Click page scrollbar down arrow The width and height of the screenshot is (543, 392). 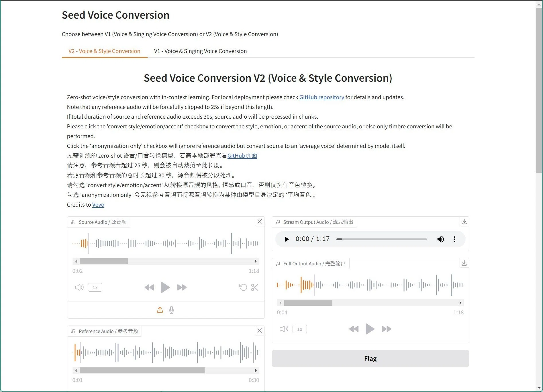[x=539, y=388]
